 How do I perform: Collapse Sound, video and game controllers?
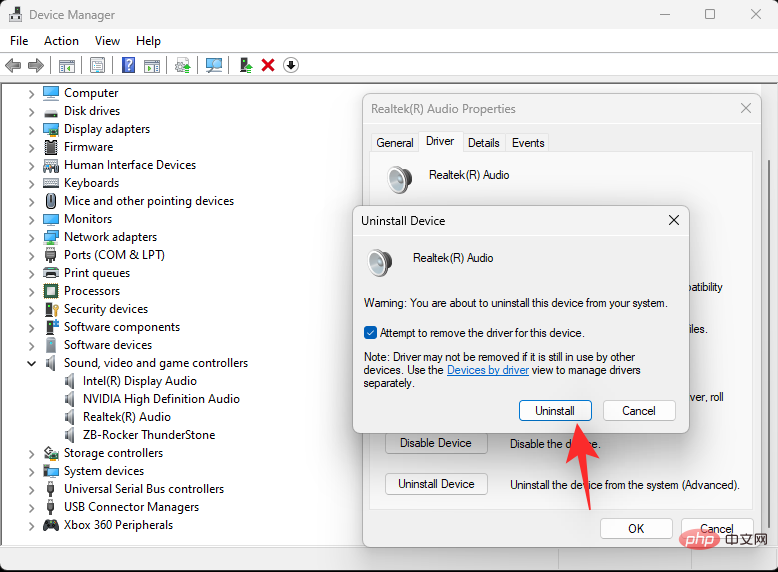tap(31, 364)
